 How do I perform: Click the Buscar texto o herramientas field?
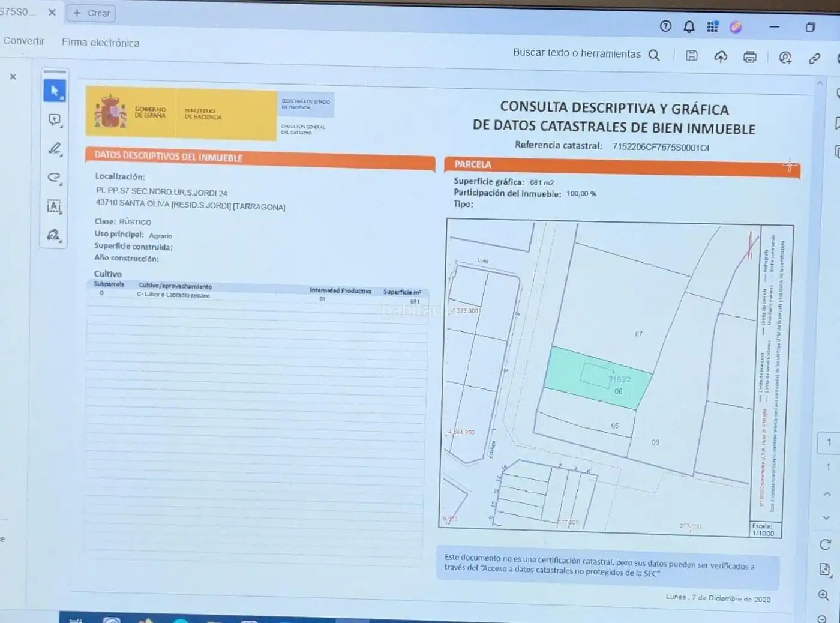[x=577, y=53]
